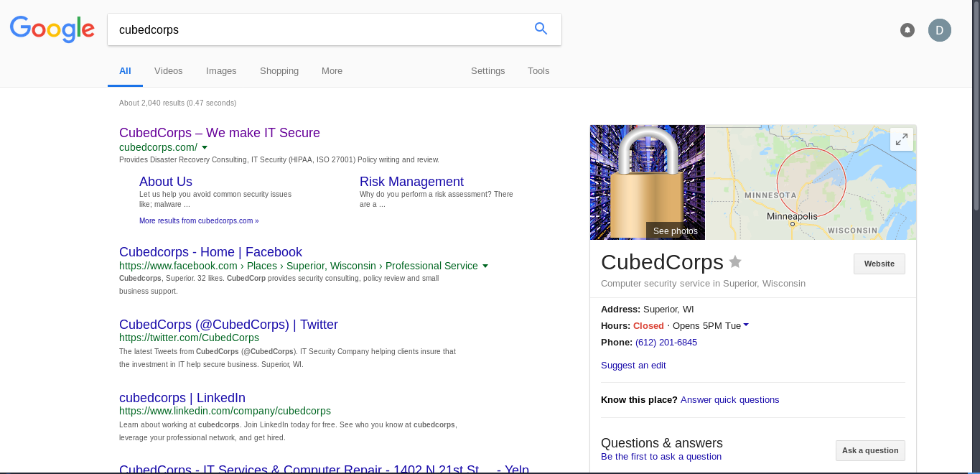Click Be the first to ask a question
Image resolution: width=980 pixels, height=474 pixels.
(661, 457)
